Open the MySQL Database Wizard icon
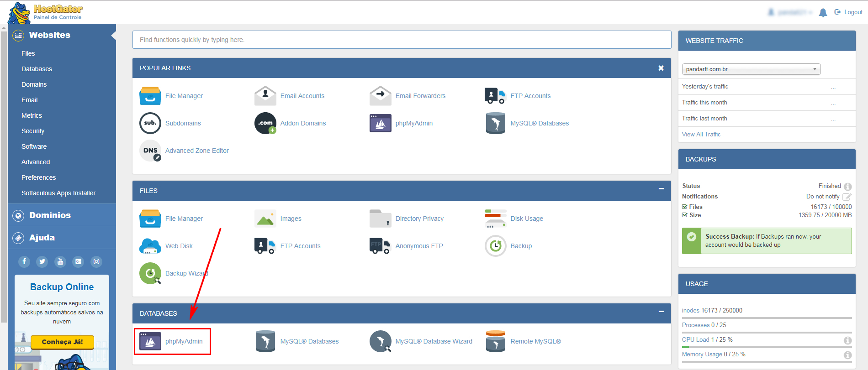This screenshot has width=868, height=370. click(381, 341)
